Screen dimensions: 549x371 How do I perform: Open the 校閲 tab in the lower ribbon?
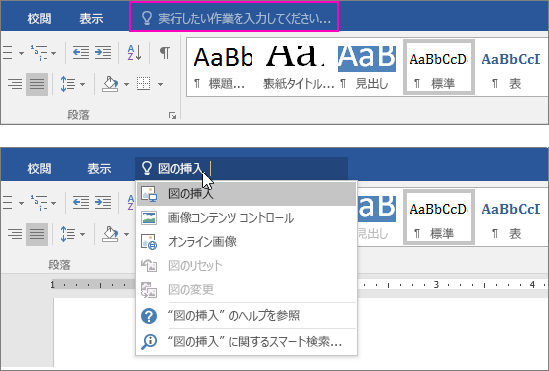click(39, 169)
